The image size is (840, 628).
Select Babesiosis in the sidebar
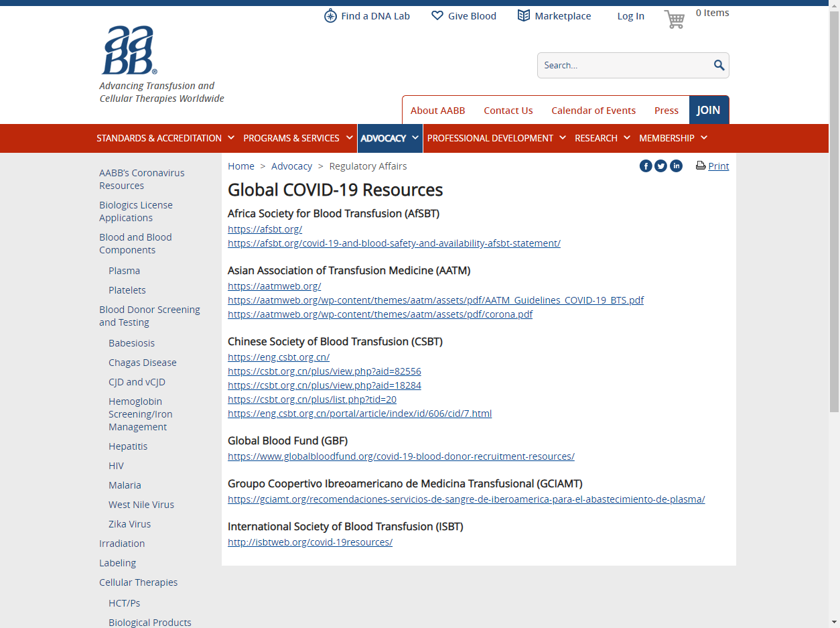pos(131,343)
